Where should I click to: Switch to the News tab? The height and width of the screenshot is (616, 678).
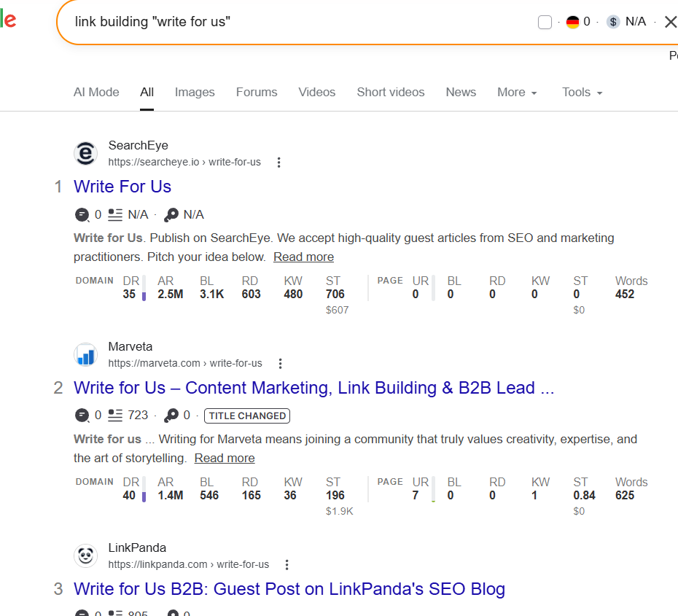[461, 92]
